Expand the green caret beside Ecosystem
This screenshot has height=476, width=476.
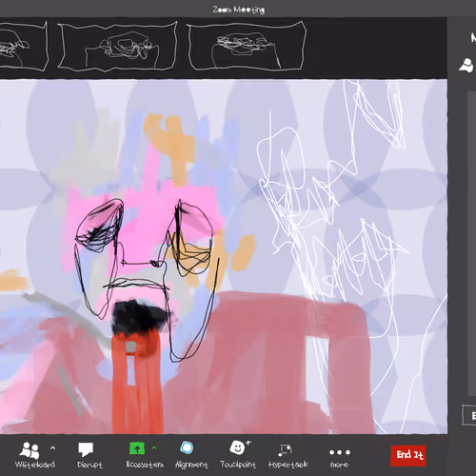[x=154, y=447]
